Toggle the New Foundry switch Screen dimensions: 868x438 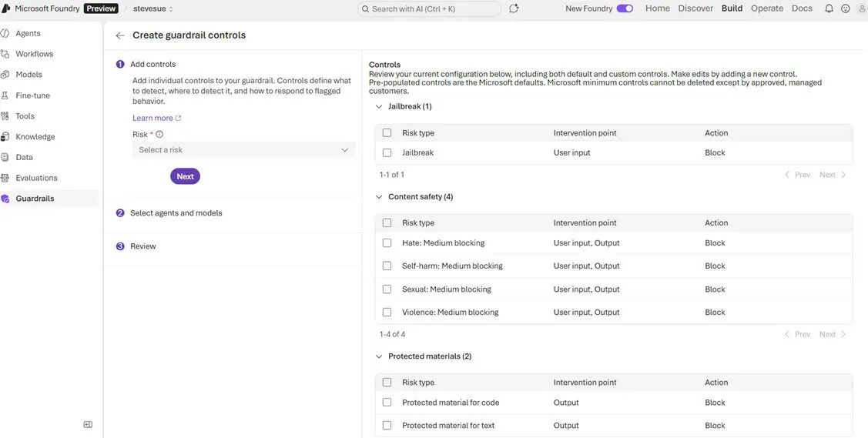coord(625,8)
